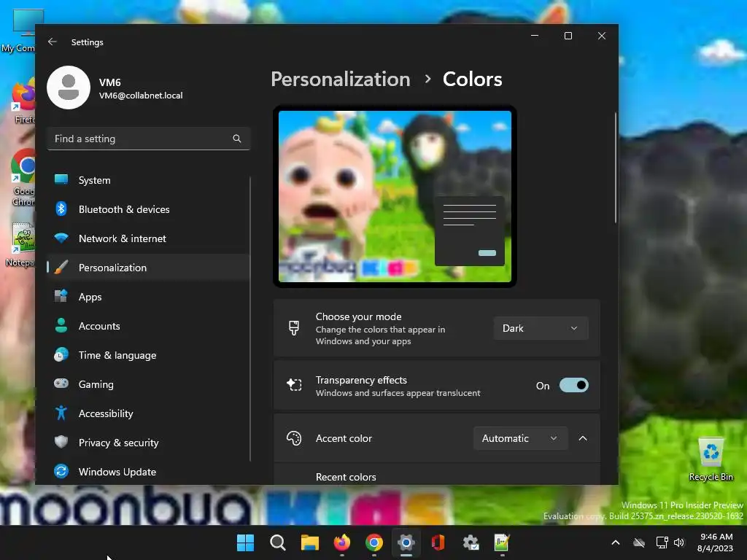Select the Google Chrome desktop shortcut

[23, 177]
